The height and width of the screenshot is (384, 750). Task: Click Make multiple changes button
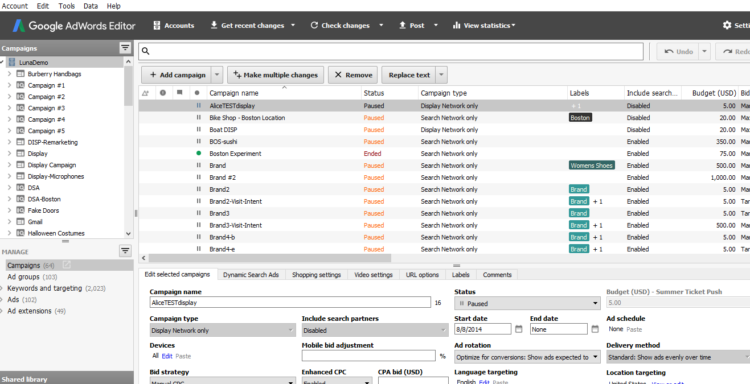pyautogui.click(x=276, y=75)
